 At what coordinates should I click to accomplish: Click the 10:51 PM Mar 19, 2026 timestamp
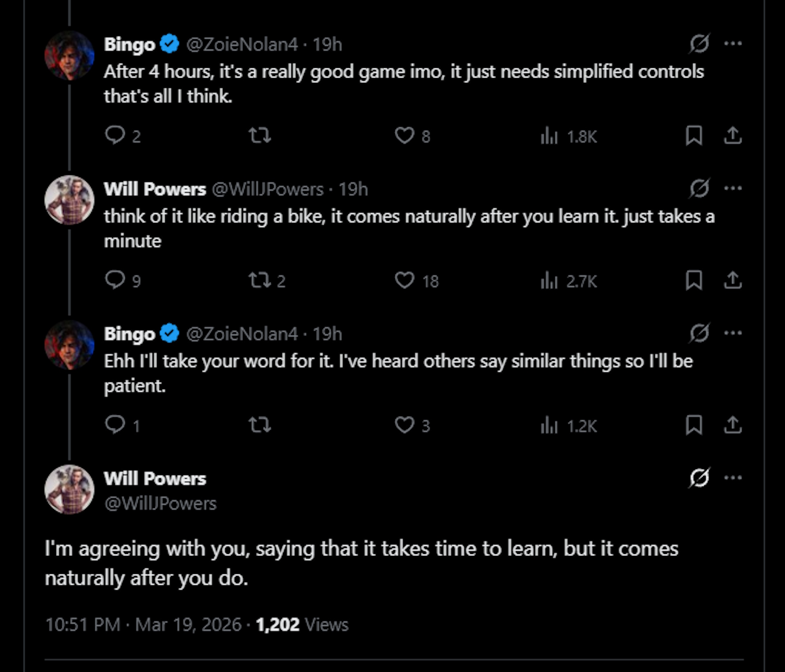click(144, 625)
